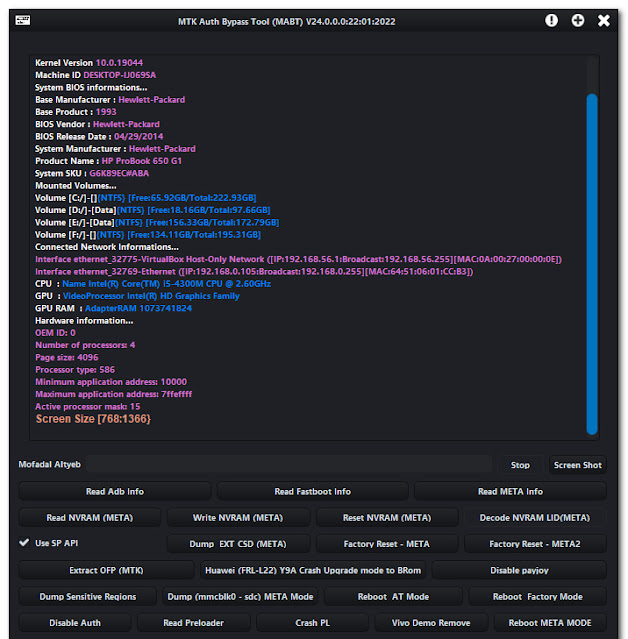The width and height of the screenshot is (628, 639).
Task: Click Read Fastboot Info
Action: (x=312, y=491)
